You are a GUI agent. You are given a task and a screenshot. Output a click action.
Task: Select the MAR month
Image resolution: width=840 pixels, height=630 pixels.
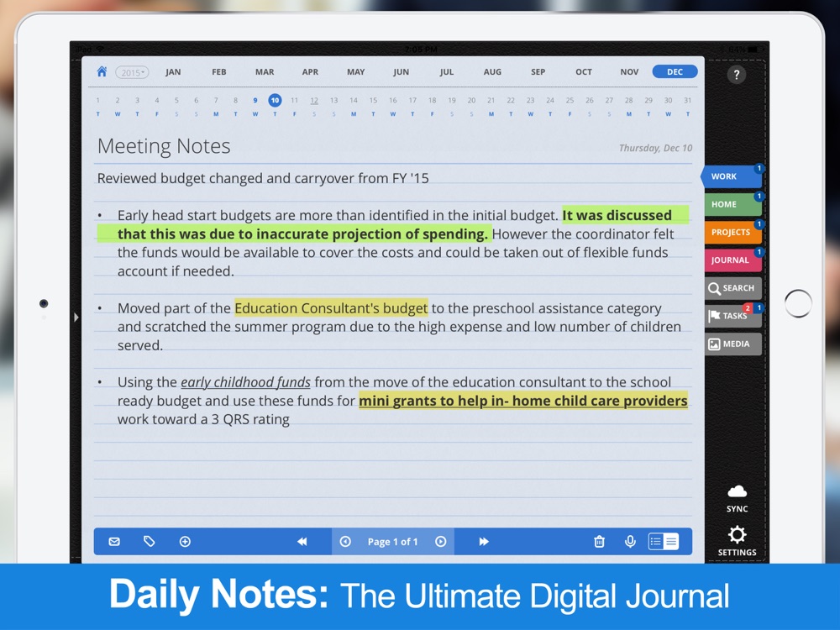[x=265, y=71]
